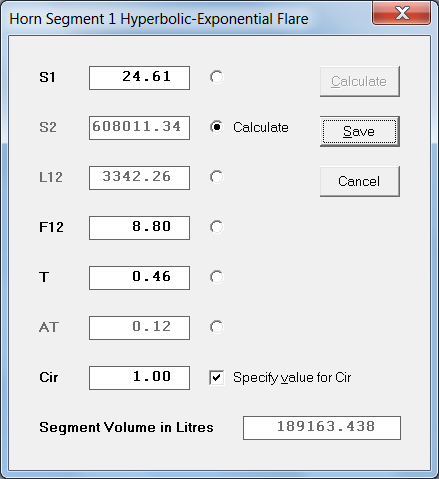Click the 'S2' label
The width and height of the screenshot is (439, 479).
(x=48, y=127)
